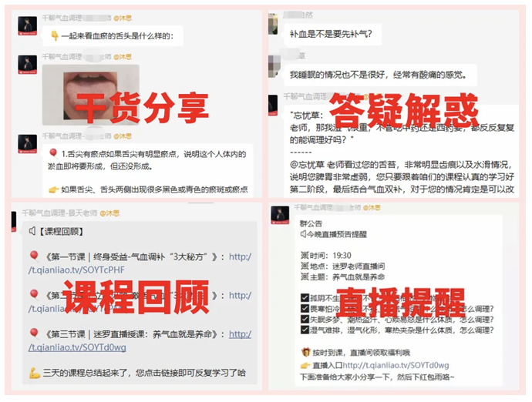Click the red pin before 第一节课 title
Screen dimensions: 532x402
pos(34,256)
